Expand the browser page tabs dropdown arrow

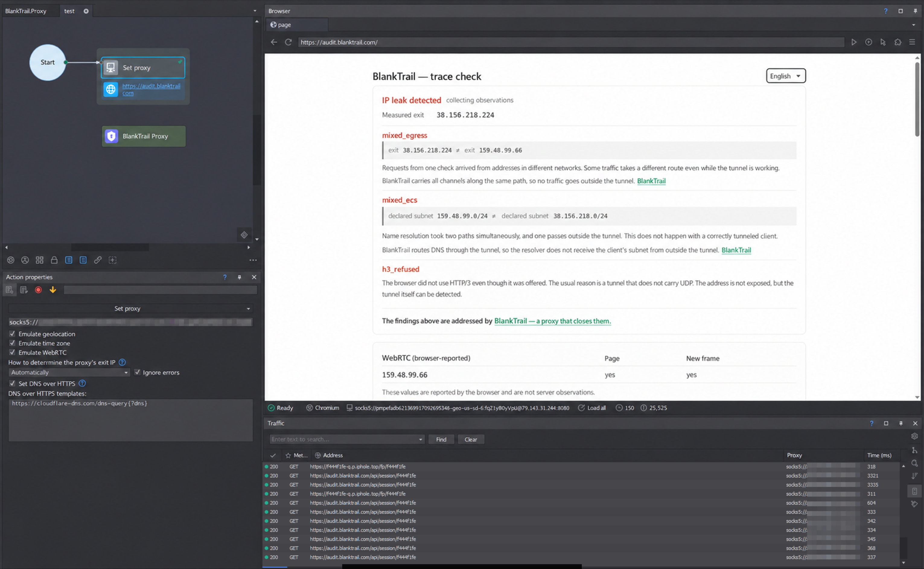coord(913,25)
